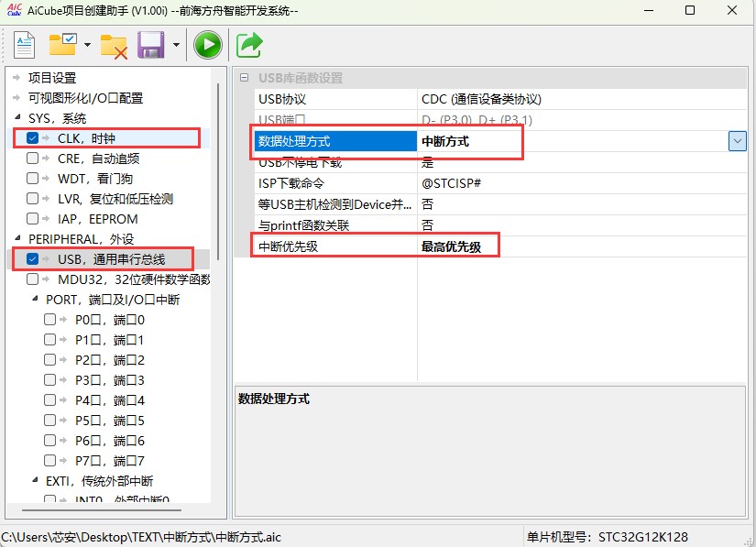The image size is (756, 547).
Task: Select the USB不停电下载 property row
Action: click(x=500, y=162)
